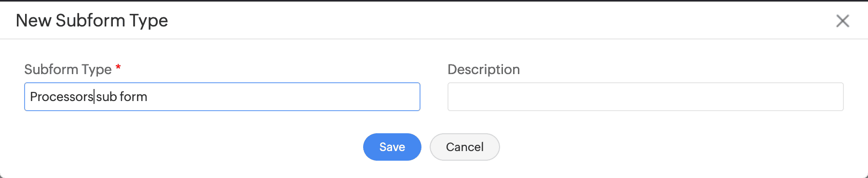
Task: Select the grey Cancel button
Action: tap(464, 147)
